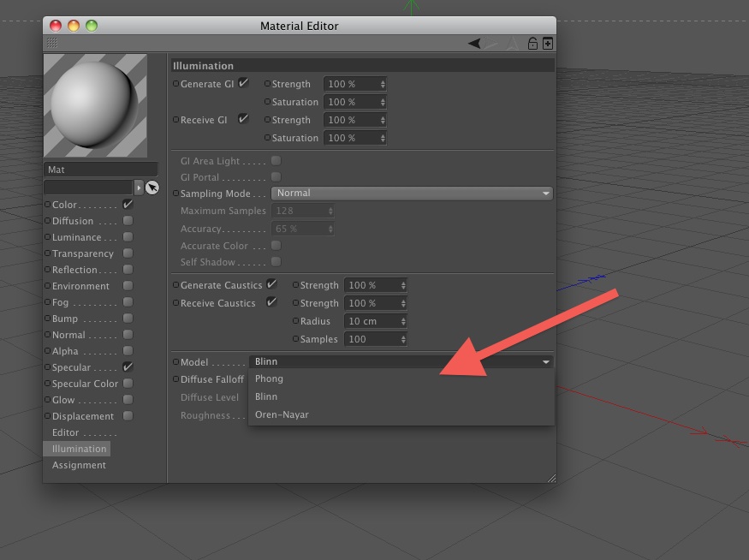Select the Color channel label
The image size is (749, 560).
64,205
